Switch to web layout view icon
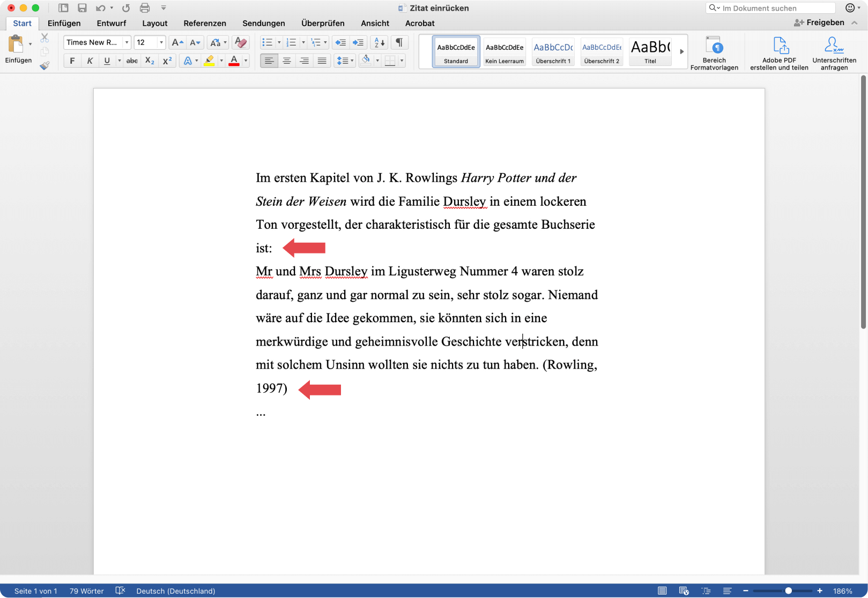The width and height of the screenshot is (868, 598). [x=684, y=590]
